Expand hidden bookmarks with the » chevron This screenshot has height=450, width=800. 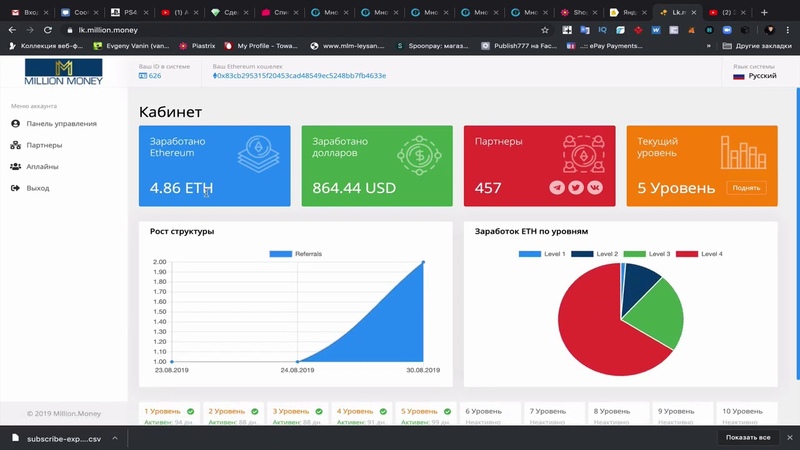(708, 46)
